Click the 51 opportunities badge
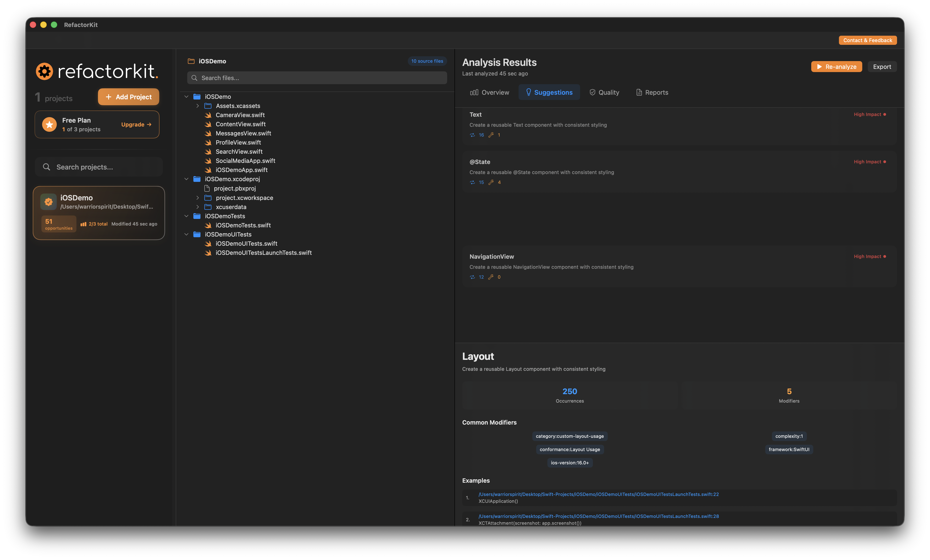Image resolution: width=930 pixels, height=560 pixels. pos(59,224)
